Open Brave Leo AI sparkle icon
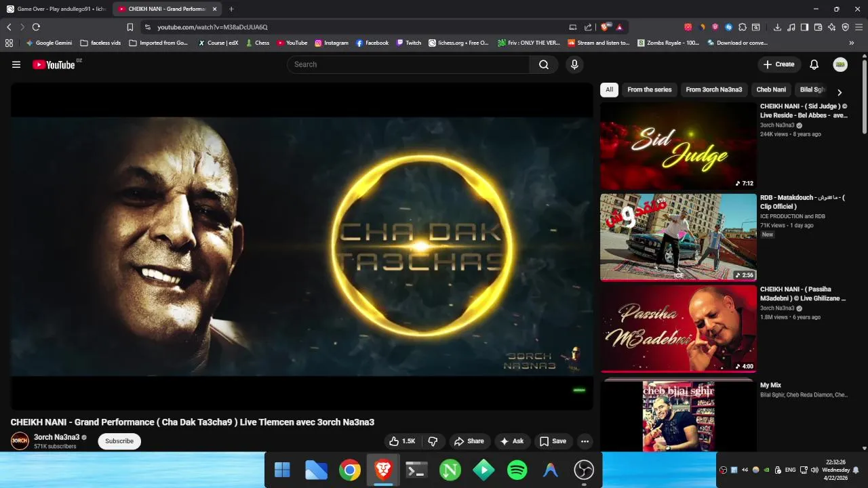The width and height of the screenshot is (868, 488). (x=831, y=27)
